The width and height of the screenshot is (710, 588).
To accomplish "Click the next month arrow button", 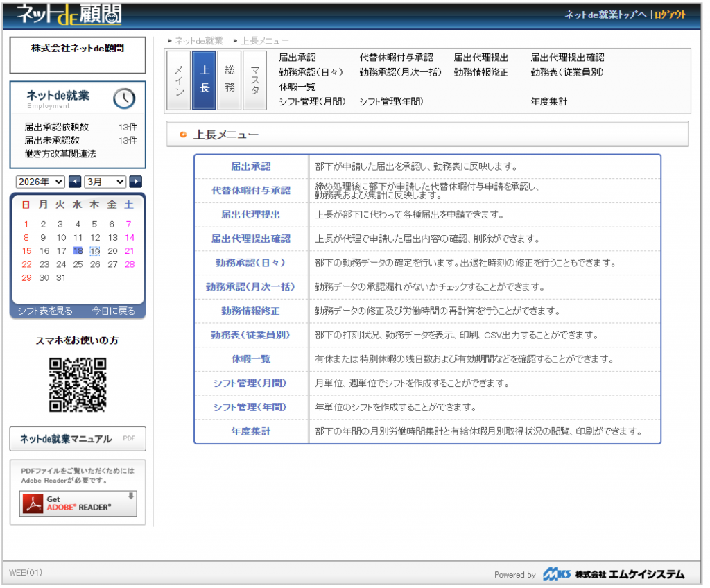I will pos(136,182).
